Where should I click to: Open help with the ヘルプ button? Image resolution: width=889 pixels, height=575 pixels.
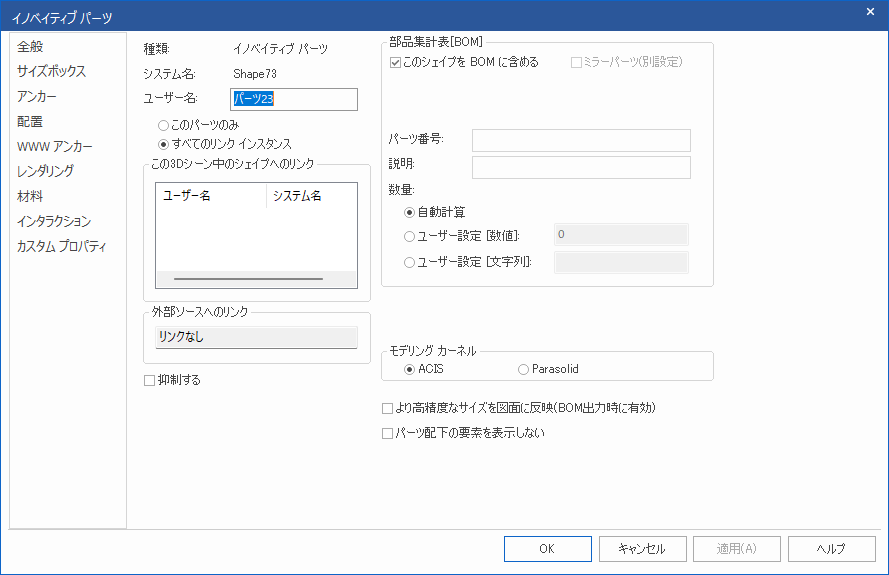(832, 549)
